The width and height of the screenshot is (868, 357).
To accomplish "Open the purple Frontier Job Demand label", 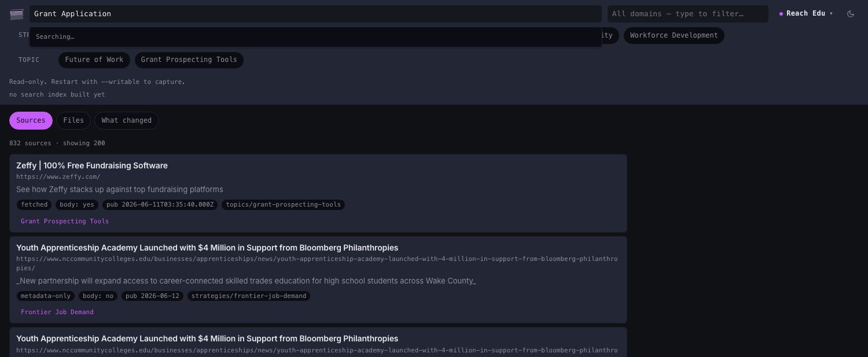I will click(x=57, y=312).
